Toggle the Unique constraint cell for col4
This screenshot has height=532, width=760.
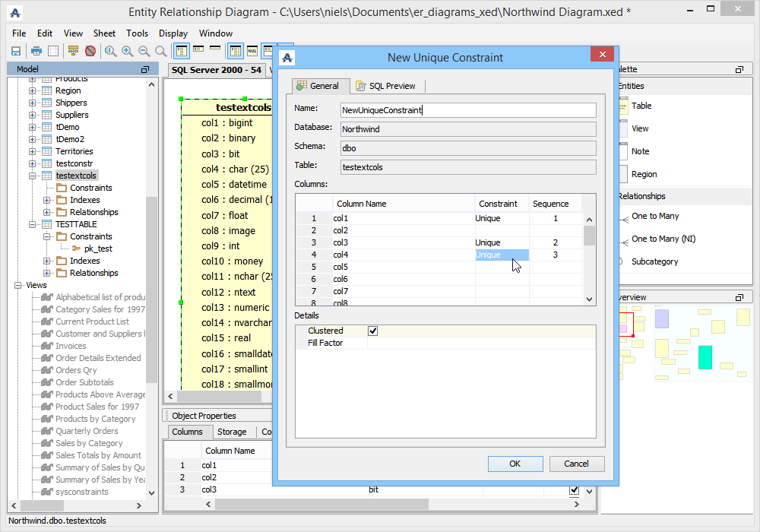[x=501, y=255]
